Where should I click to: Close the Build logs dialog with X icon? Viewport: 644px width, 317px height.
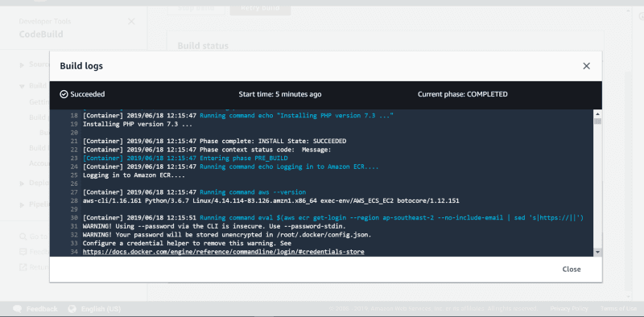pyautogui.click(x=586, y=66)
